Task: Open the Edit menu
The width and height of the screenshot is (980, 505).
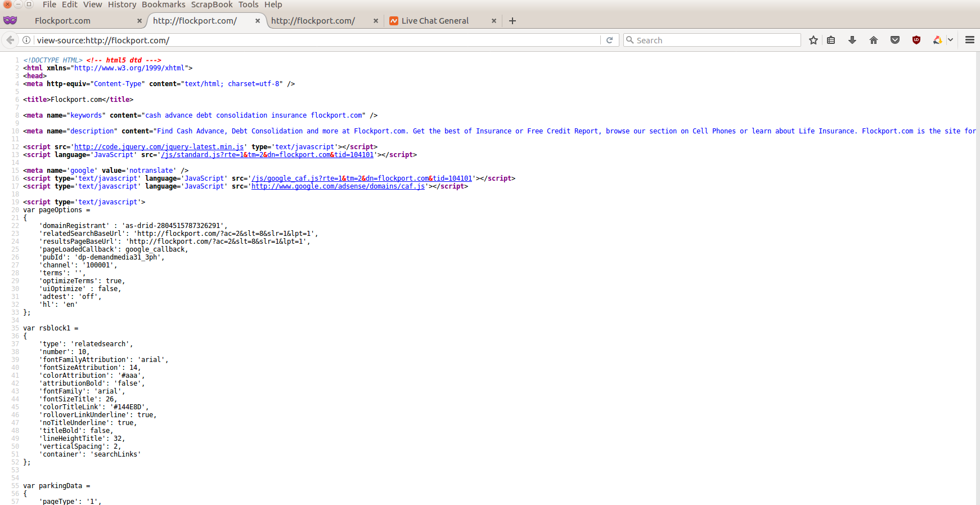Action: [70, 5]
